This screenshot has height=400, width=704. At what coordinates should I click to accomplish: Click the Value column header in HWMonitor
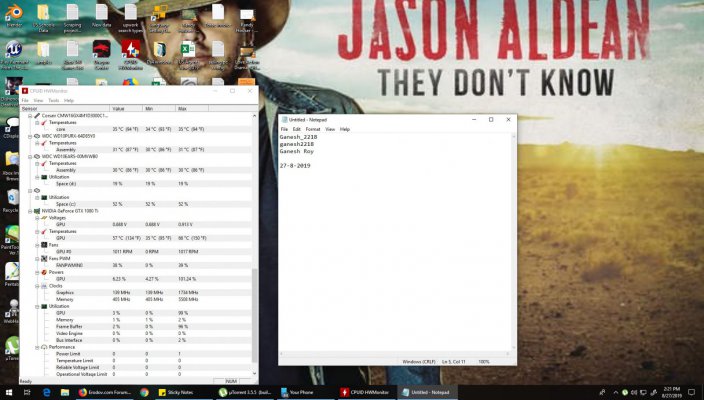(x=126, y=109)
